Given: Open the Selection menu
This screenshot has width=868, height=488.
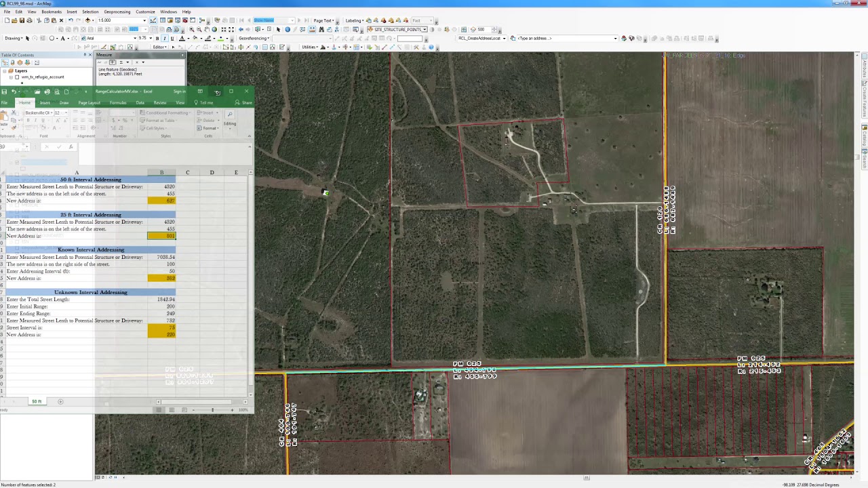Looking at the screenshot, I should point(90,12).
